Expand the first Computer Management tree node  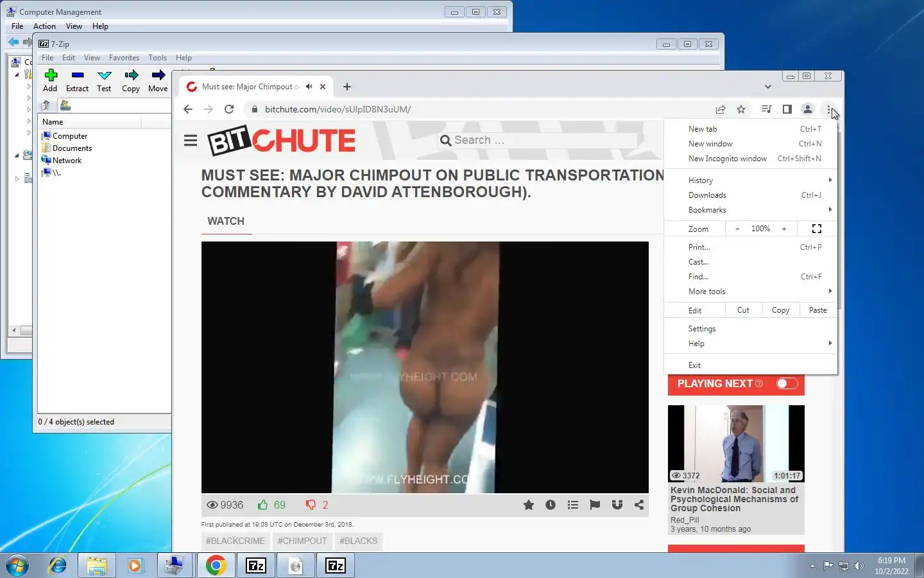[x=17, y=74]
